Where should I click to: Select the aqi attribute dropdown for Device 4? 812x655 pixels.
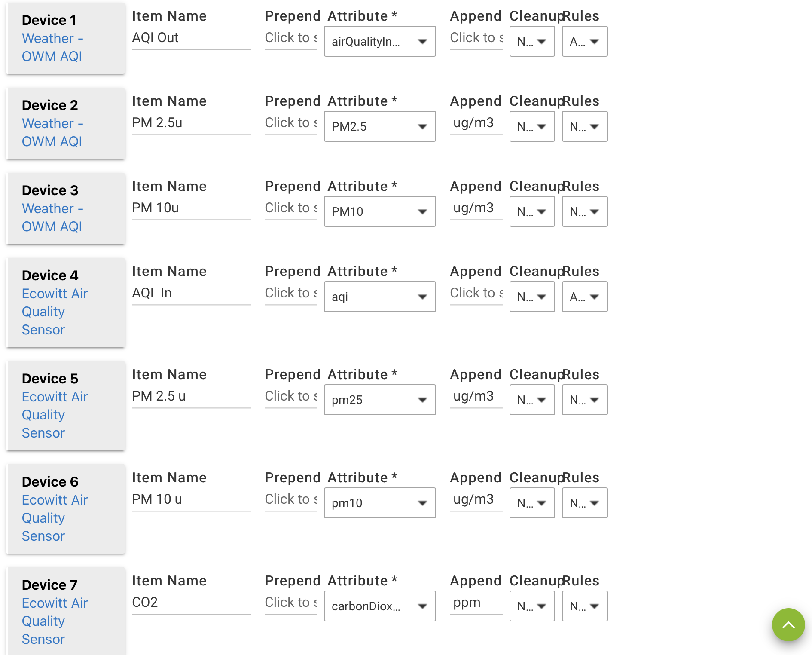pyautogui.click(x=379, y=297)
